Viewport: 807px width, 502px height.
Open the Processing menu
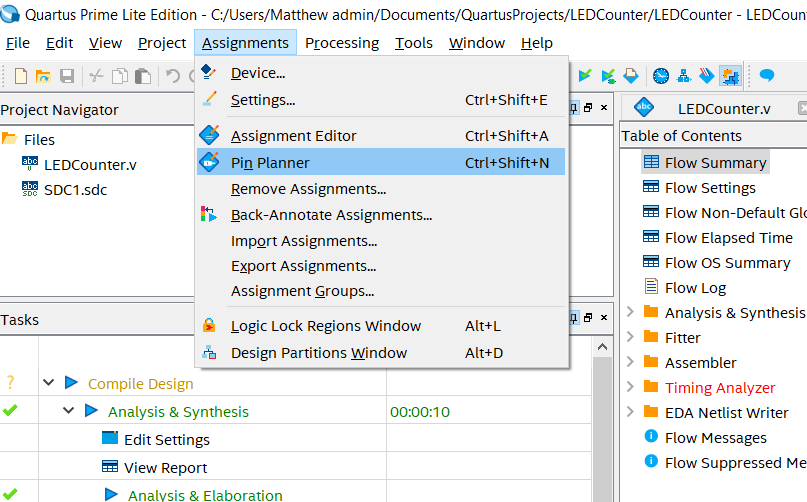point(342,43)
